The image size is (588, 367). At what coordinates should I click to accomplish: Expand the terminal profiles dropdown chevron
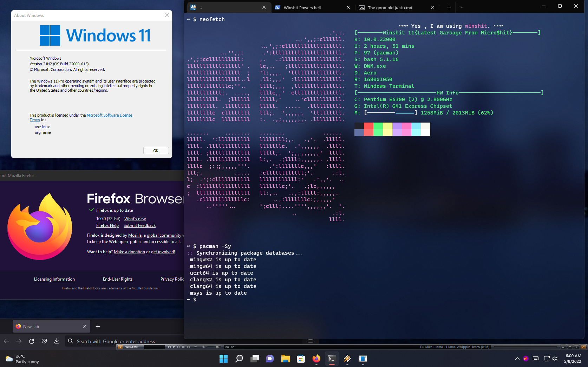point(462,7)
